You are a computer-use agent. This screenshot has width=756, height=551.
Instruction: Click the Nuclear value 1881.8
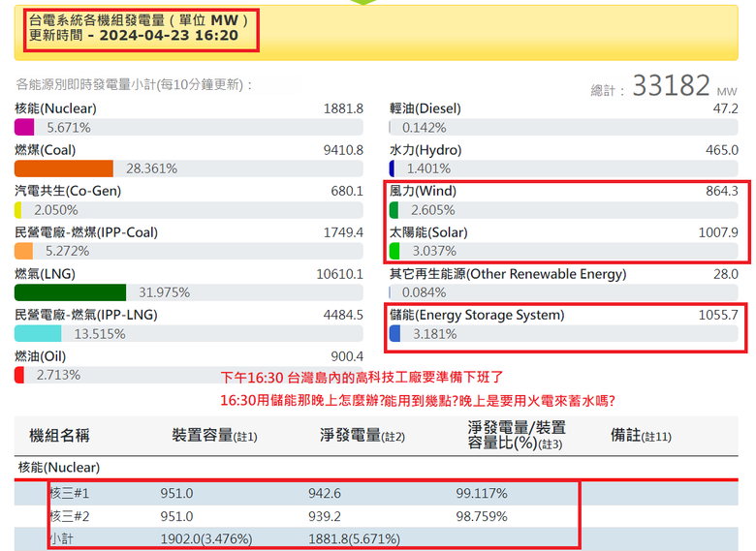click(343, 108)
